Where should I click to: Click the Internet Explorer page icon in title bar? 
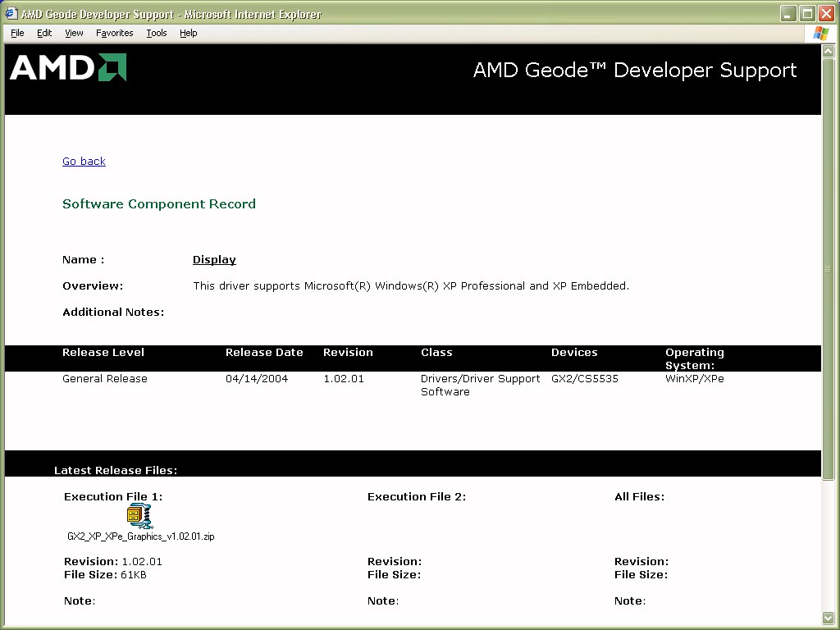click(11, 14)
